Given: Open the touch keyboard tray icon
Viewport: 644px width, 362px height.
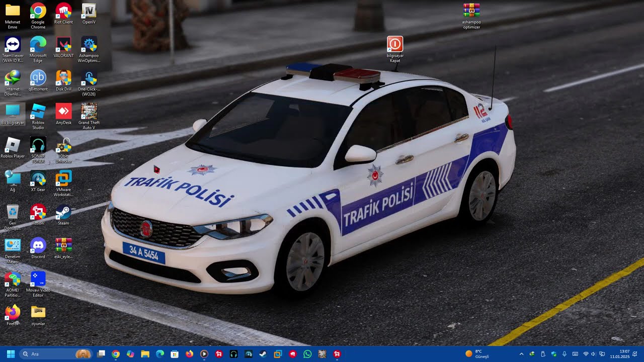Looking at the screenshot, I should pyautogui.click(x=575, y=354).
